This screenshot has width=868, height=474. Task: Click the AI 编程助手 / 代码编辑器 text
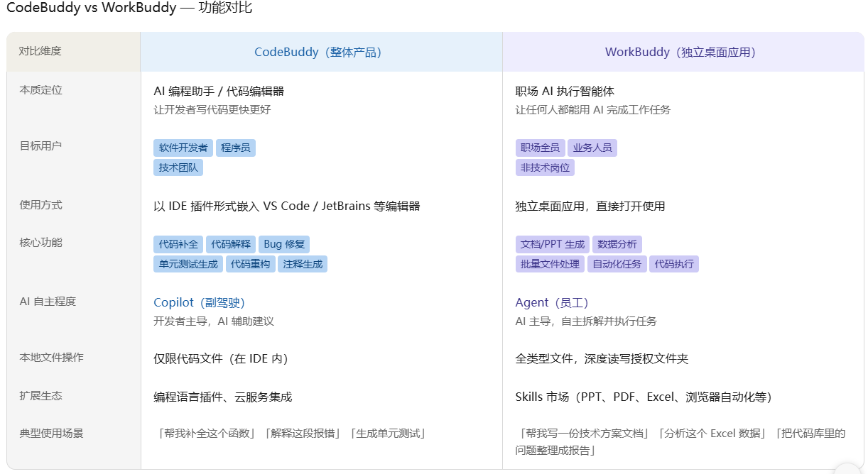tap(219, 91)
